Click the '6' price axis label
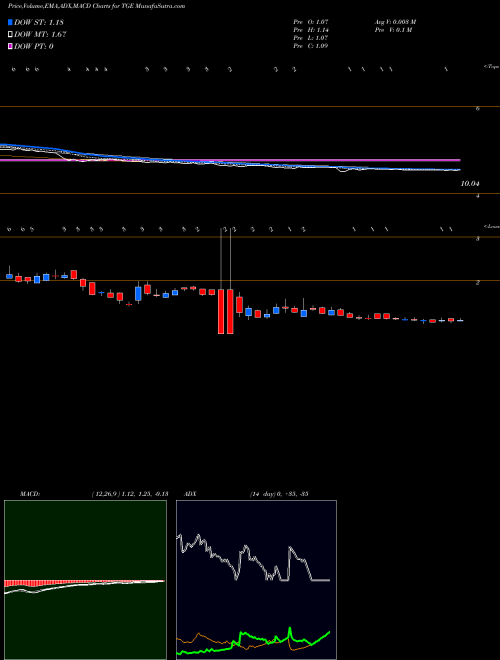This screenshot has height=660, width=500. 477,108
